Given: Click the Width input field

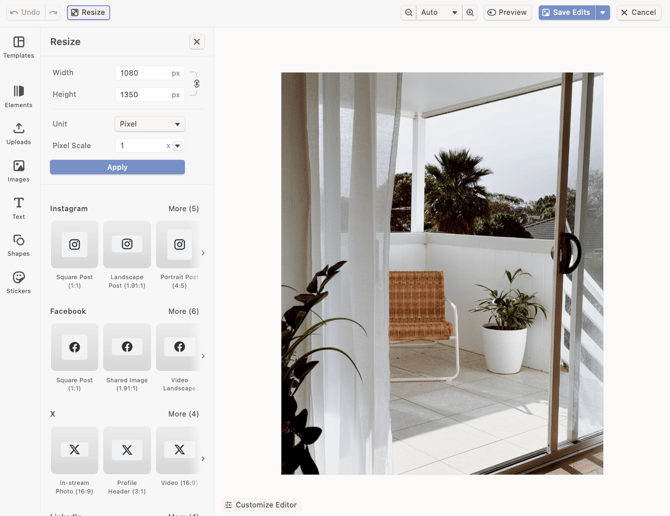Looking at the screenshot, I should point(150,73).
